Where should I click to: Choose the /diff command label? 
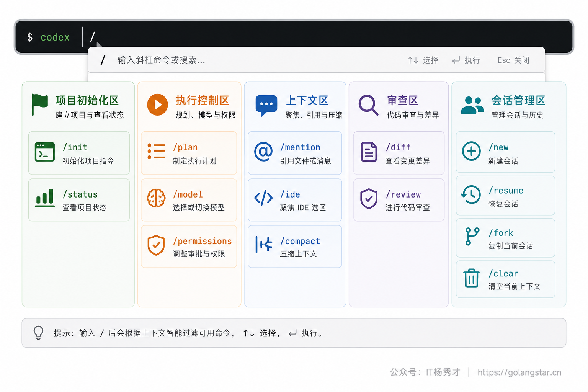click(398, 147)
